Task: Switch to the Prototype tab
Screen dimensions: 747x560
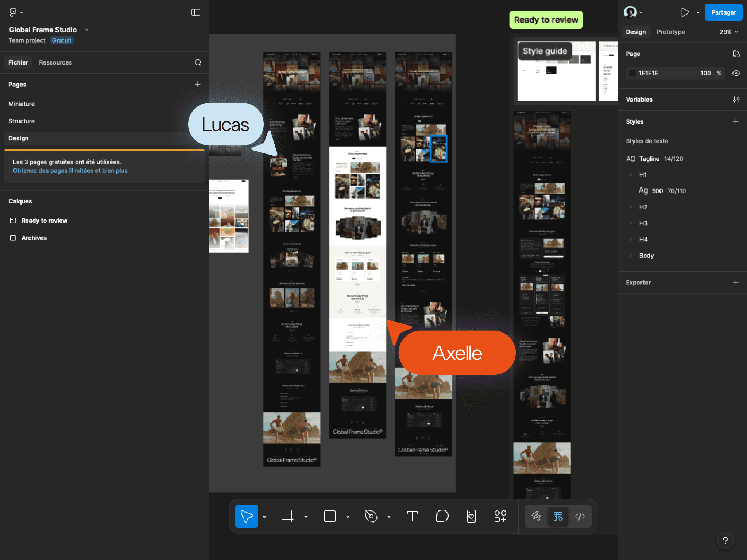Action: [x=671, y=32]
